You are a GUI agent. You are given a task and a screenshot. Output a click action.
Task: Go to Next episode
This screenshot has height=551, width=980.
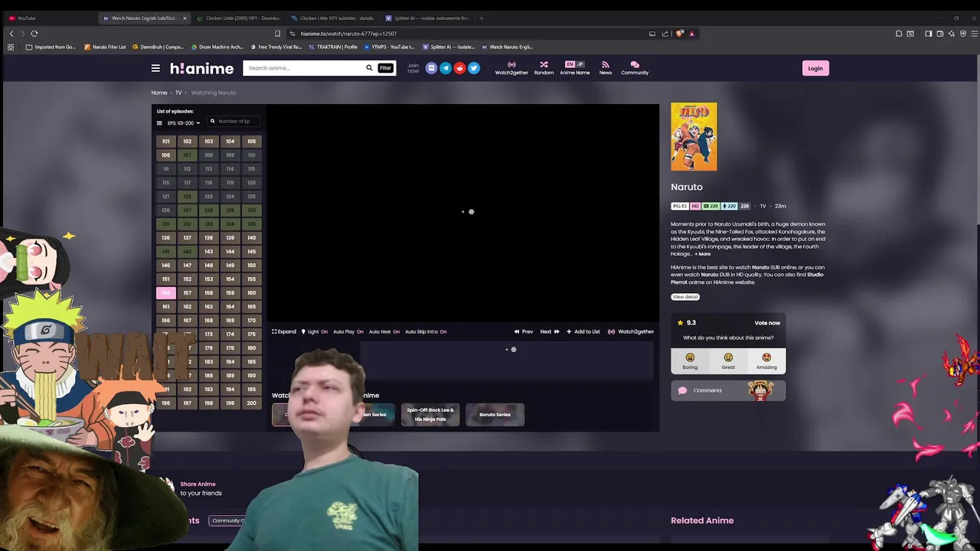[x=550, y=331]
